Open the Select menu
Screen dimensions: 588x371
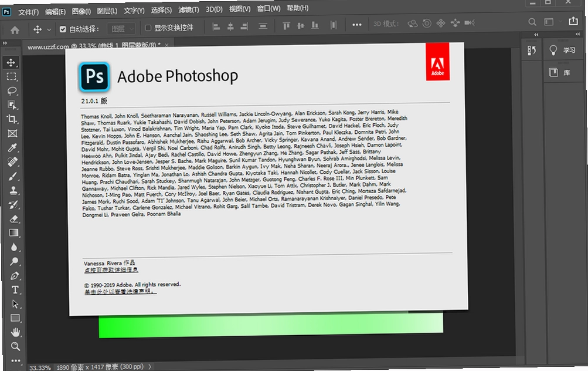(x=161, y=10)
